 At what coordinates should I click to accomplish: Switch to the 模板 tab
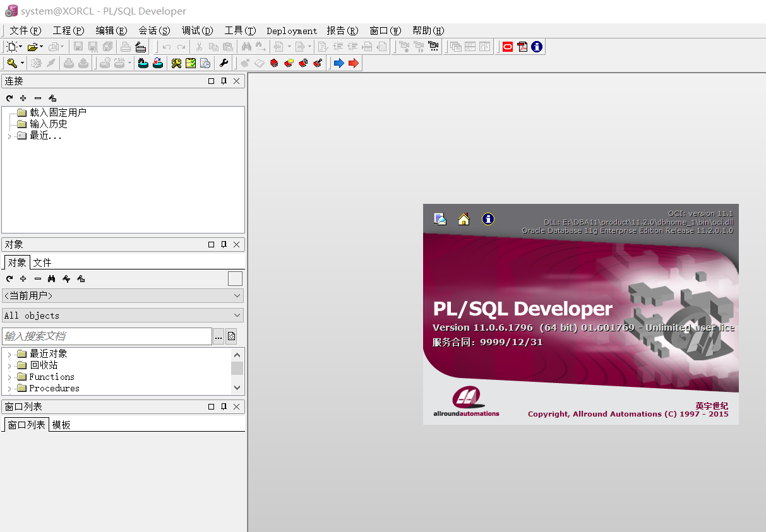pyautogui.click(x=61, y=425)
